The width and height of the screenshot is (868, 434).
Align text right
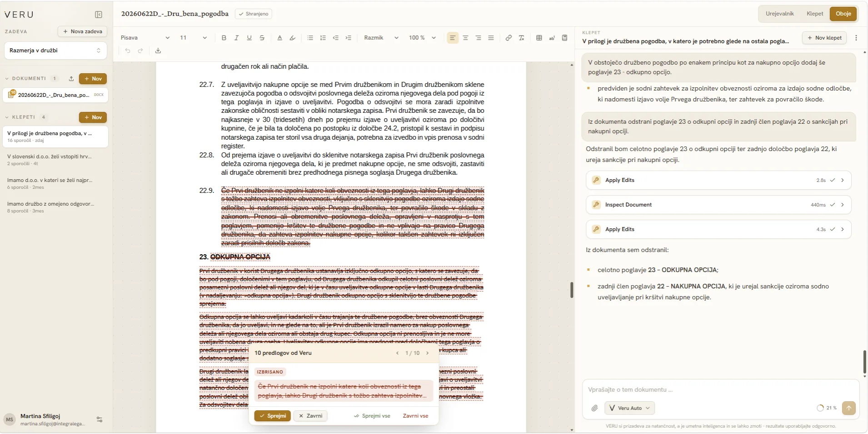(x=478, y=38)
